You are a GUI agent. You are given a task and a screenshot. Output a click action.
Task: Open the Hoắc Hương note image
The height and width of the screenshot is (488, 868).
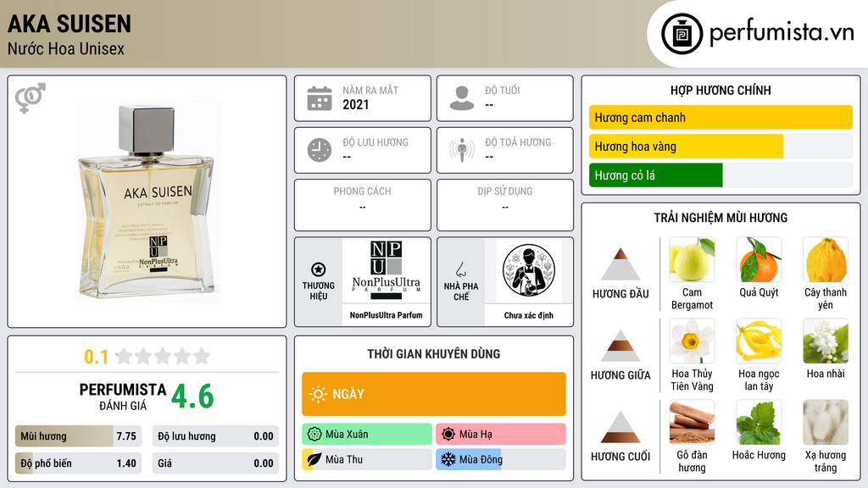point(759,422)
